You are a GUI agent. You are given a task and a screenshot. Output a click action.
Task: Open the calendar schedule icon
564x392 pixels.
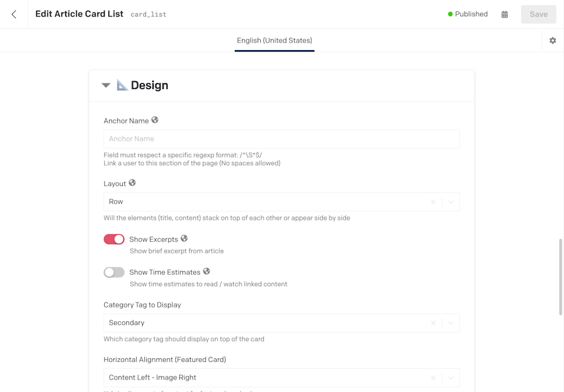coord(504,14)
